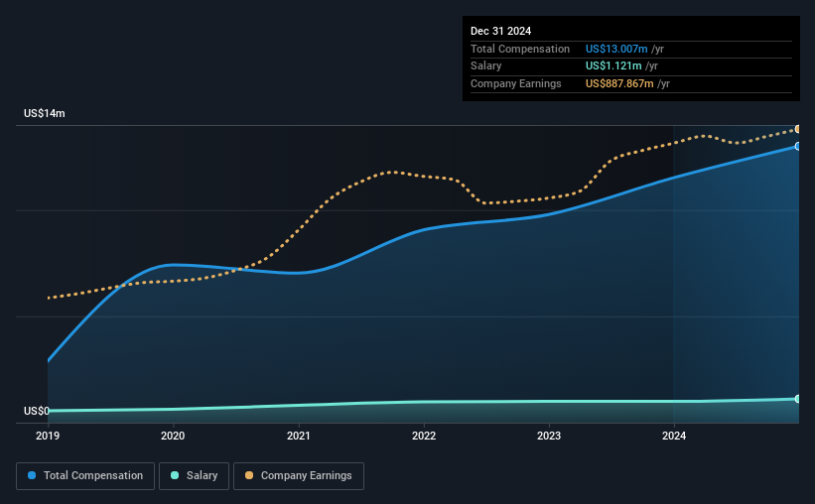Click the 2020 x-axis label
Screen dimensions: 815x504
(173, 436)
